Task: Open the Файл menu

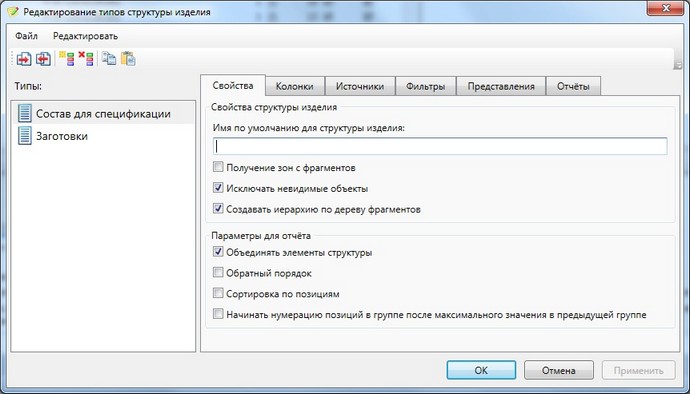Action: (26, 36)
